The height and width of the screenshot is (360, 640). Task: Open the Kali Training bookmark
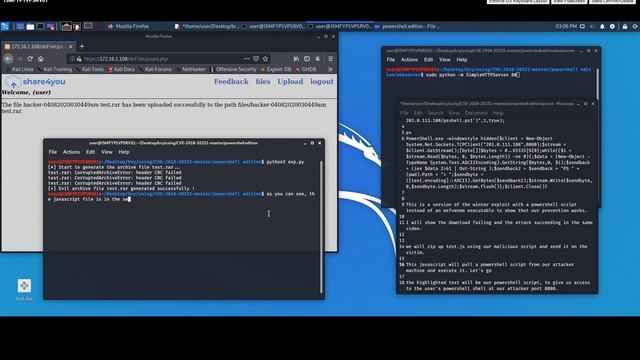pos(54,69)
